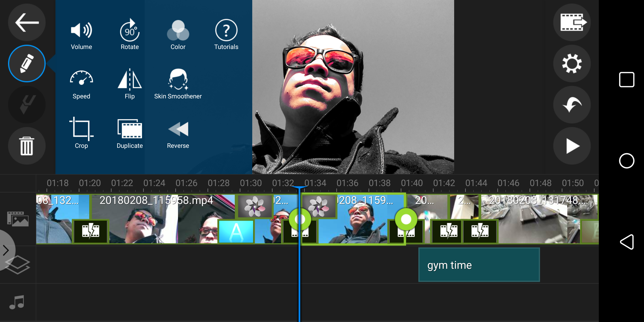
Task: Open the Color adjustment tool
Action: click(178, 35)
